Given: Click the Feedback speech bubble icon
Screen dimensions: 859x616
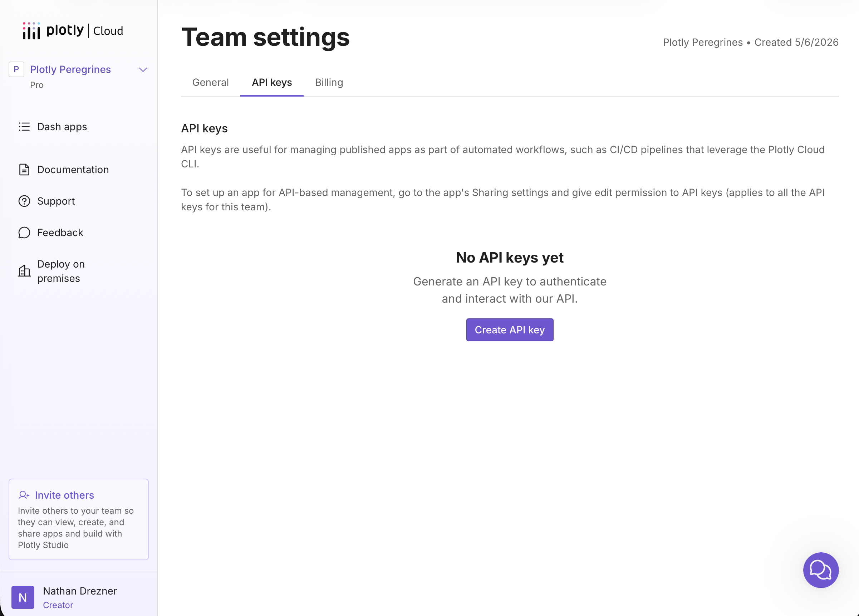Looking at the screenshot, I should pyautogui.click(x=24, y=232).
